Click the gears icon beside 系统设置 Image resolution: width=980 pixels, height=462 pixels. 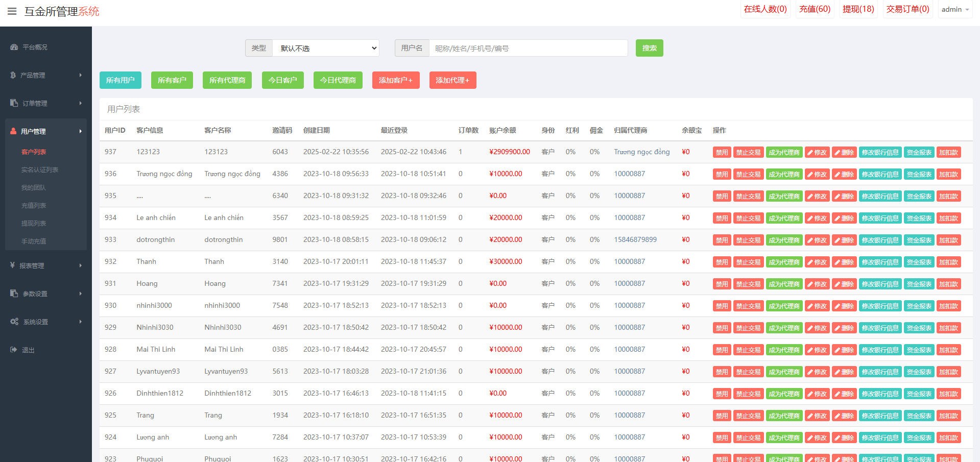pyautogui.click(x=14, y=322)
